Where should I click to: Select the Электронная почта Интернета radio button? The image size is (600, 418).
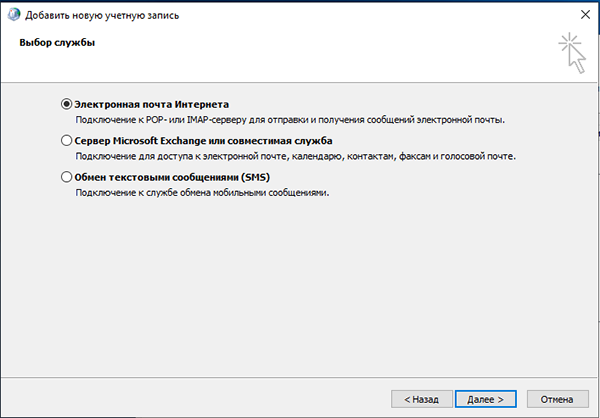coord(67,104)
